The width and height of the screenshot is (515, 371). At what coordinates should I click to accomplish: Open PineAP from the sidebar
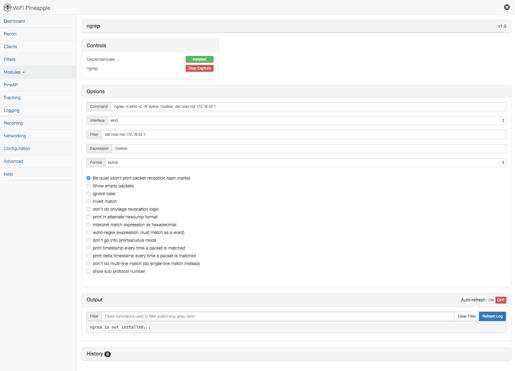coord(11,85)
